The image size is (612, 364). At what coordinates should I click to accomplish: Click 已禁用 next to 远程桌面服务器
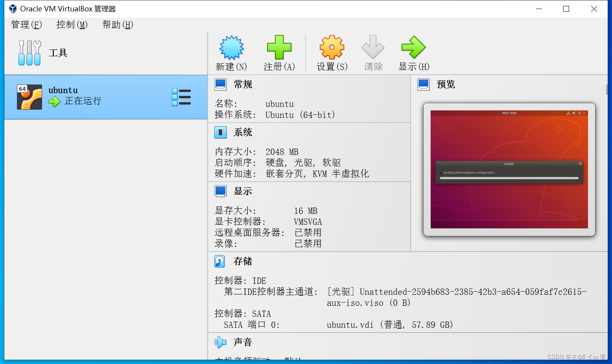(x=308, y=233)
